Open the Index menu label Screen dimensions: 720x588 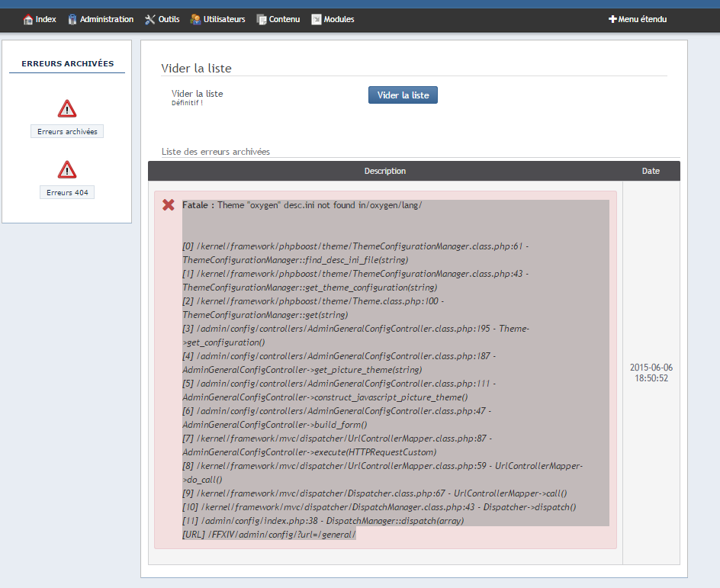tap(46, 20)
